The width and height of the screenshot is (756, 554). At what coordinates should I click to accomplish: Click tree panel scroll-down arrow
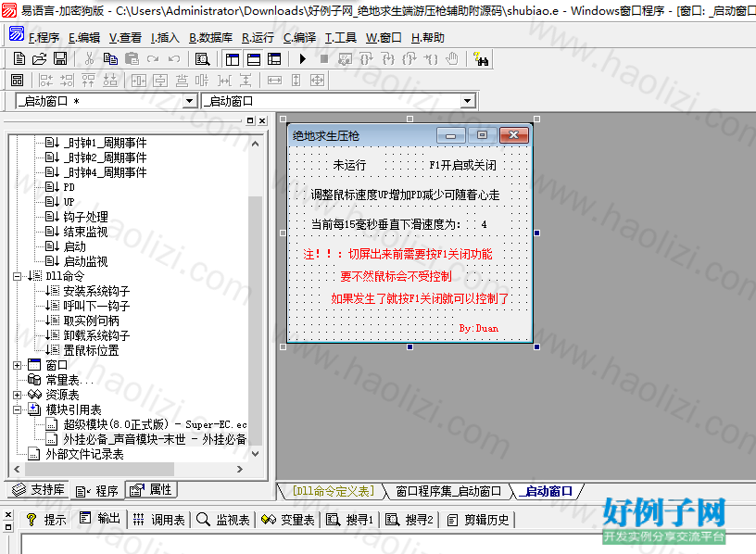[255, 454]
